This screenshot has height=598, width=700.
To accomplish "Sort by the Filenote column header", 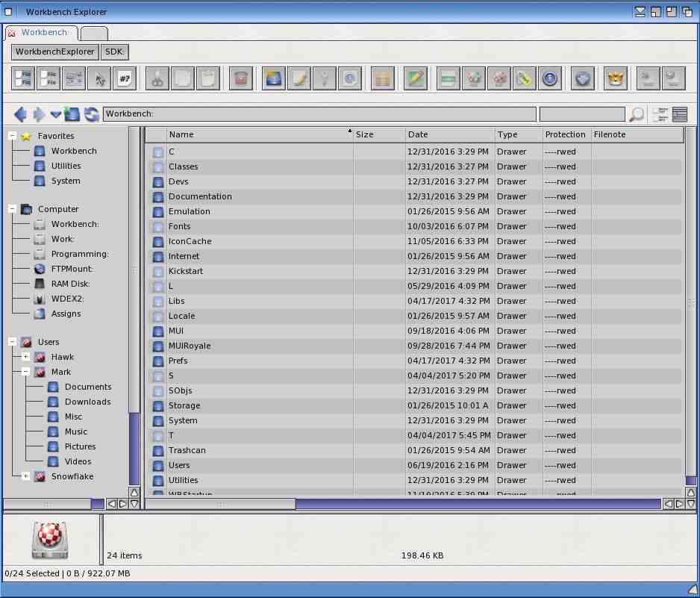I will coord(637,134).
